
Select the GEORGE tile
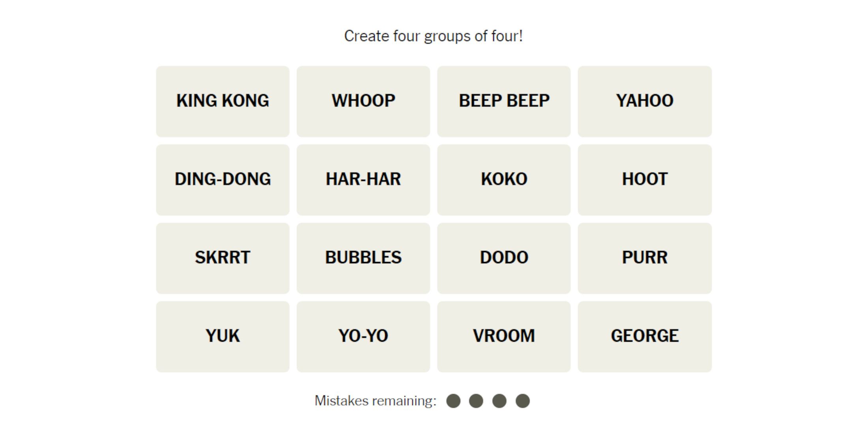pos(645,337)
